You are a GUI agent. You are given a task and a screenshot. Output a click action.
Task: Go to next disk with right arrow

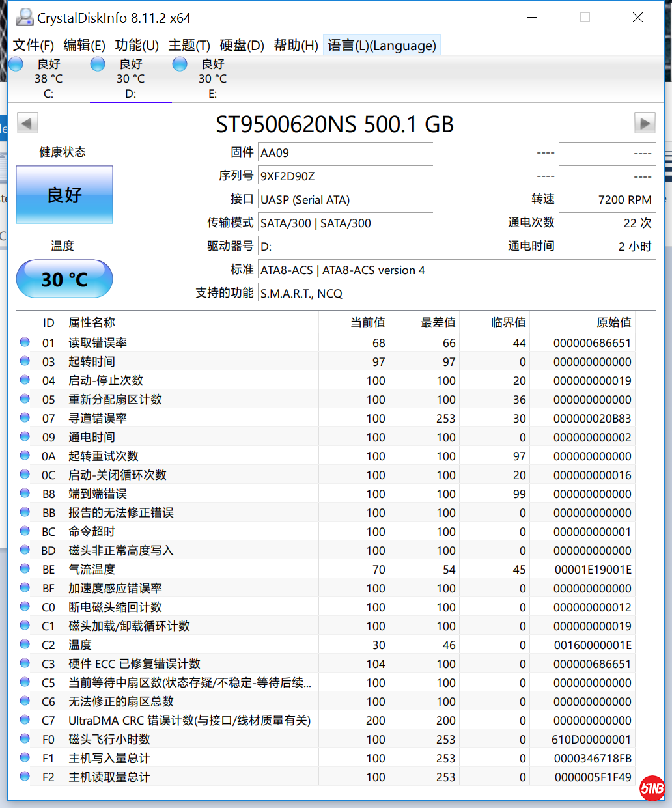point(644,122)
